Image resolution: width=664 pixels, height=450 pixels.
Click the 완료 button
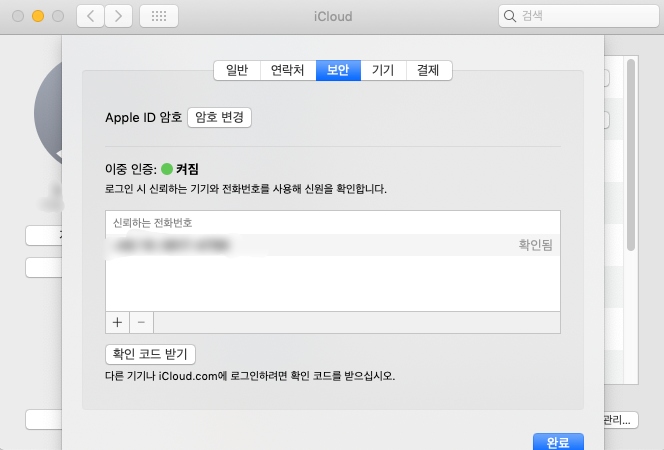point(558,442)
